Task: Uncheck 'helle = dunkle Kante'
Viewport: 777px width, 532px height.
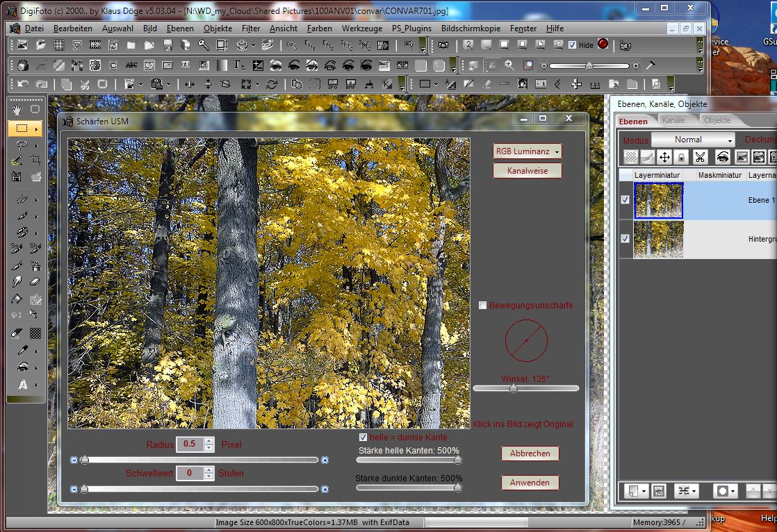Action: [x=362, y=437]
